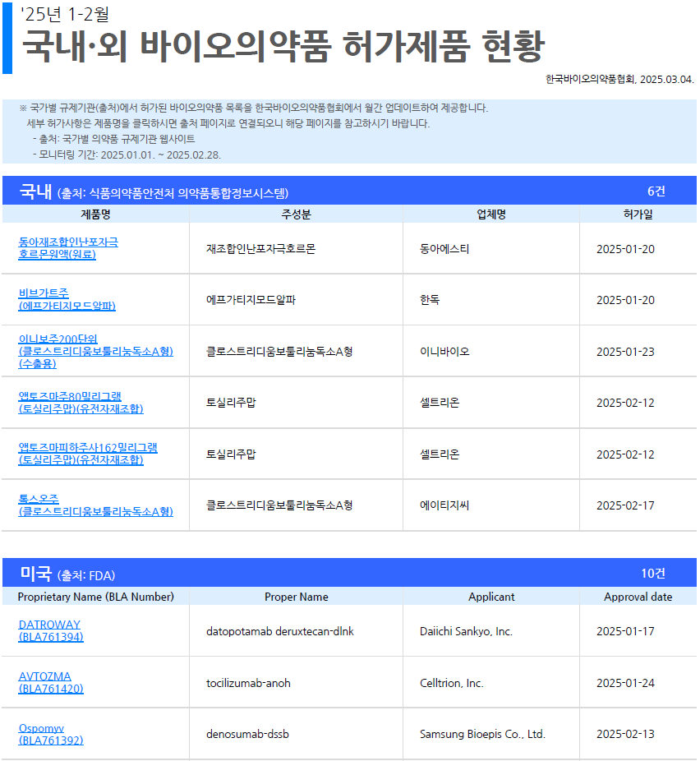
Task: Visit the 앱토즈마피하주사162밀리그램 product link
Action: click(88, 454)
